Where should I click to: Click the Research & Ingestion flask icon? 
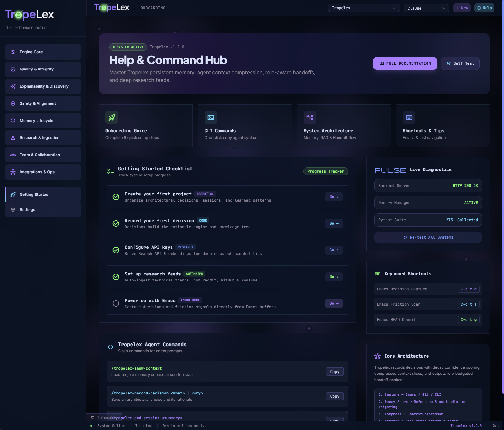[13, 138]
